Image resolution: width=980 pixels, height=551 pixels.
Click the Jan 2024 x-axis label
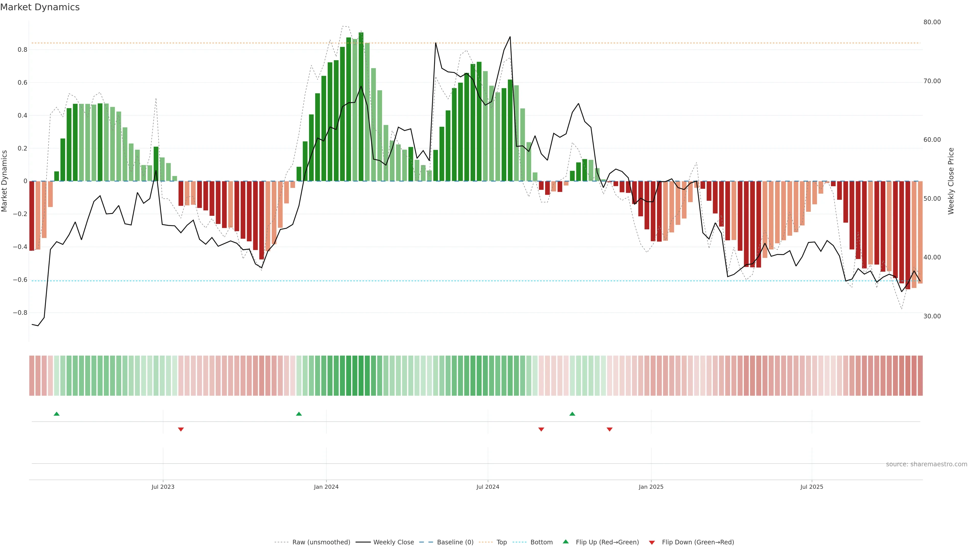pyautogui.click(x=326, y=487)
